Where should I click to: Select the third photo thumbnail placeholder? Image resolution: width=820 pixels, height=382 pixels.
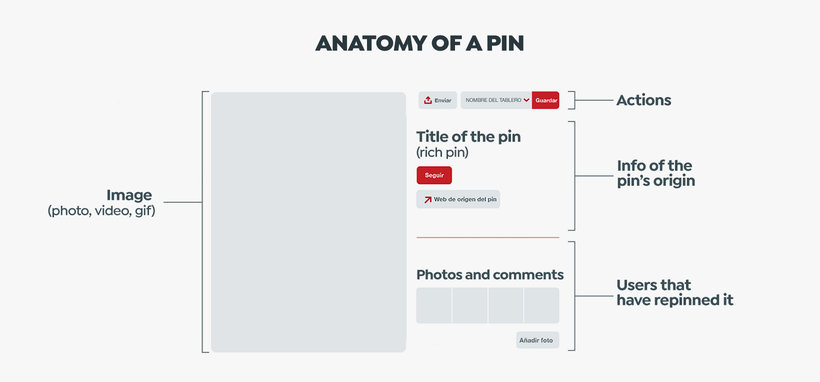coord(506,306)
